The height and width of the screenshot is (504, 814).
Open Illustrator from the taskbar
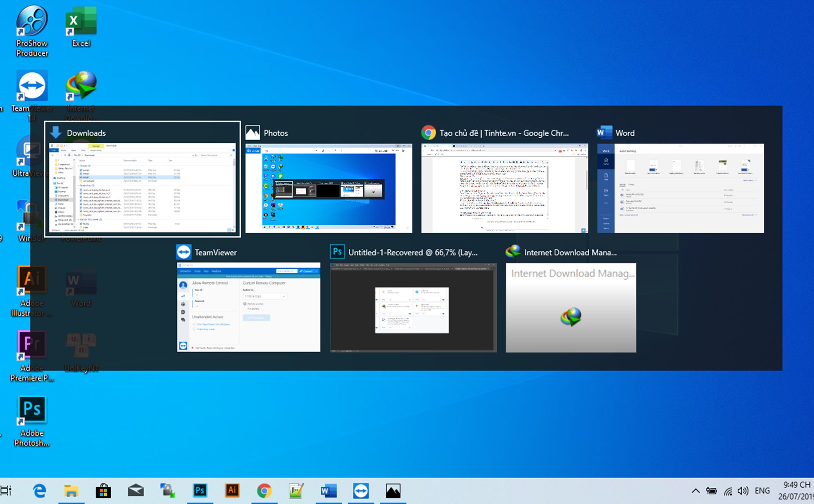[232, 491]
